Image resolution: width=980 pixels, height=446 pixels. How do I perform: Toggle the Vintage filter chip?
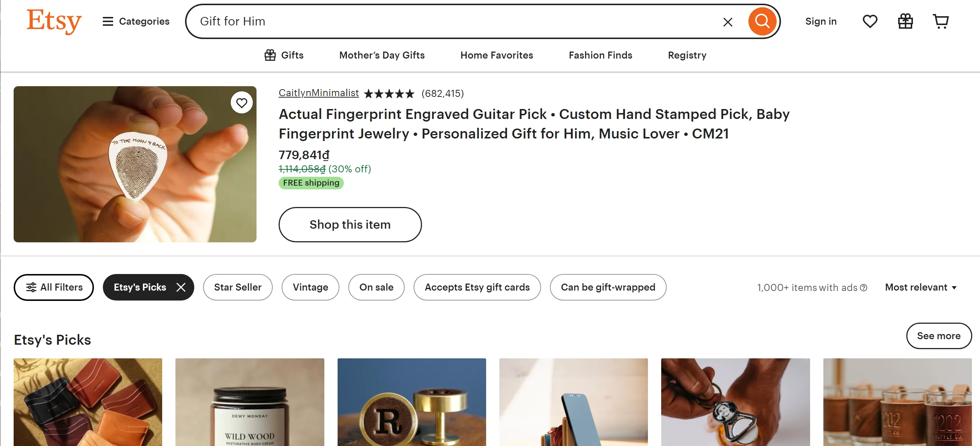coord(310,287)
